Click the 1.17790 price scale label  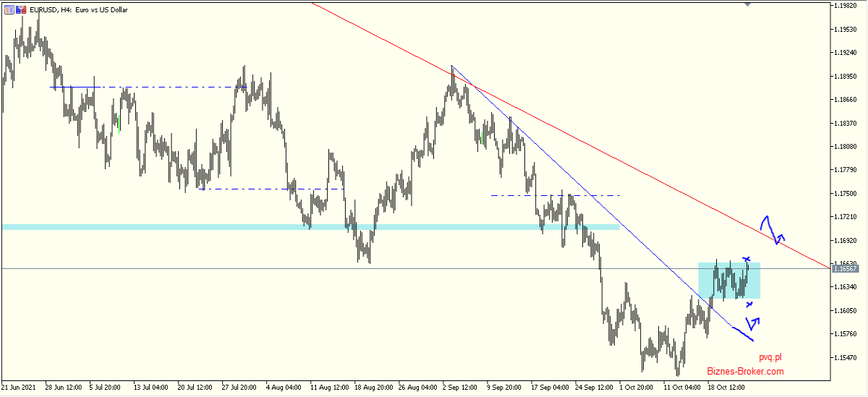(846, 170)
